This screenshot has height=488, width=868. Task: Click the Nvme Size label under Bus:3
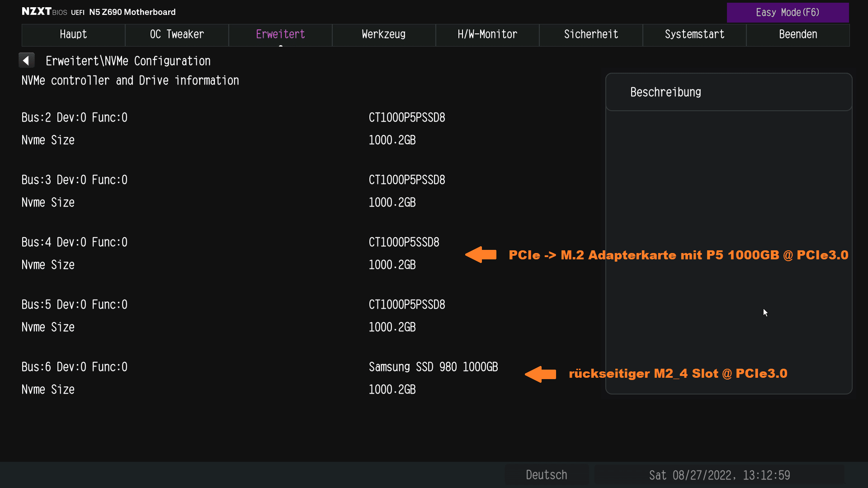coord(48,202)
